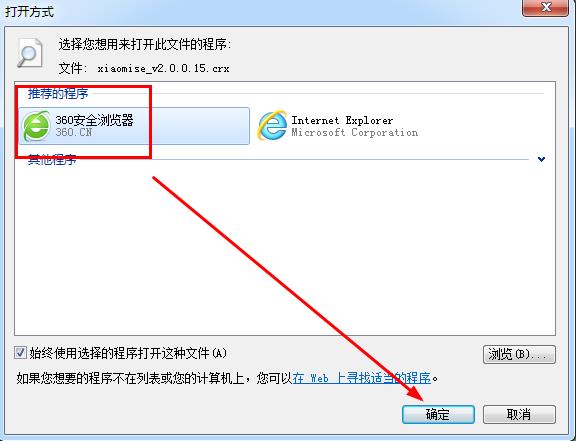The image size is (576, 441).
Task: Open the 浏览(B)... button
Action: (x=519, y=354)
